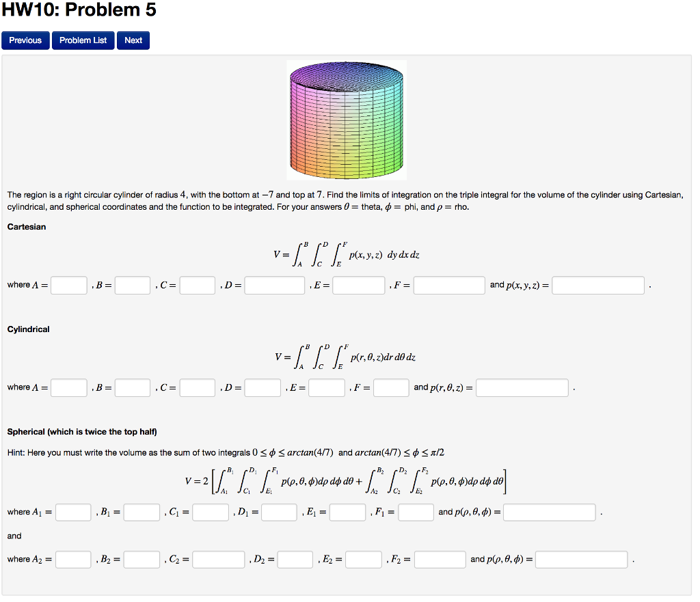Image resolution: width=700 pixels, height=602 pixels.
Task: Click the Cylindrical E input box
Action: pos(327,387)
